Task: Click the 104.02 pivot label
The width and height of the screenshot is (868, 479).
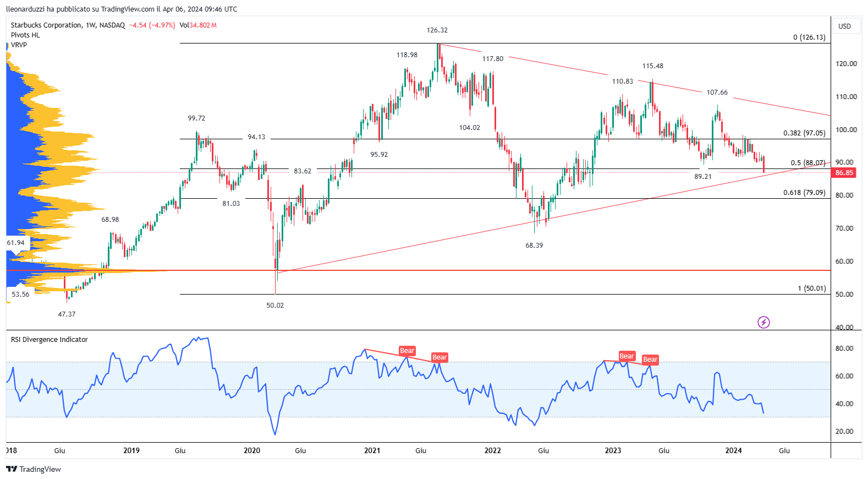Action: (x=470, y=128)
